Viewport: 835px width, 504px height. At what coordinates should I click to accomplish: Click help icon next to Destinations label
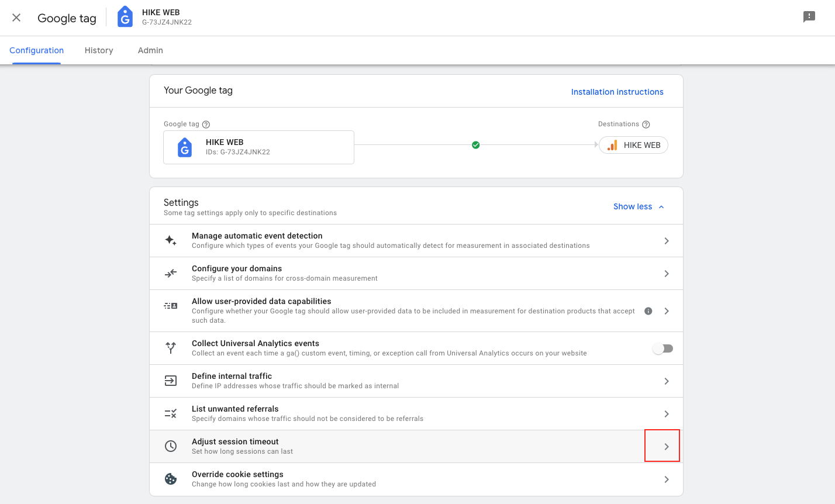click(x=646, y=124)
